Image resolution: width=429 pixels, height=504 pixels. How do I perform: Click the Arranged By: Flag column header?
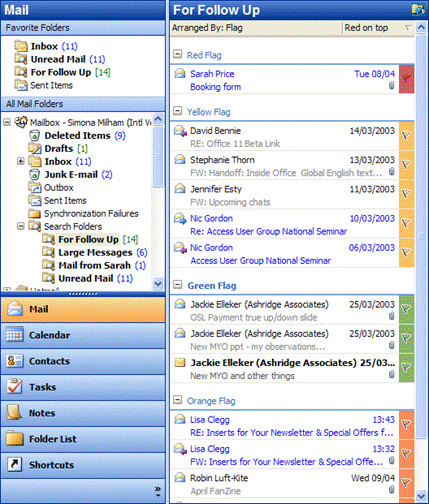point(256,28)
